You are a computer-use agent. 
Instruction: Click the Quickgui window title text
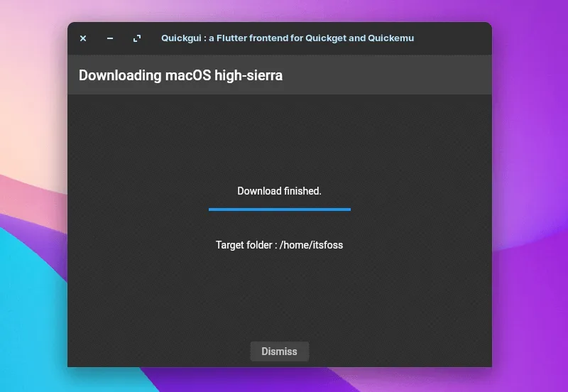[287, 38]
